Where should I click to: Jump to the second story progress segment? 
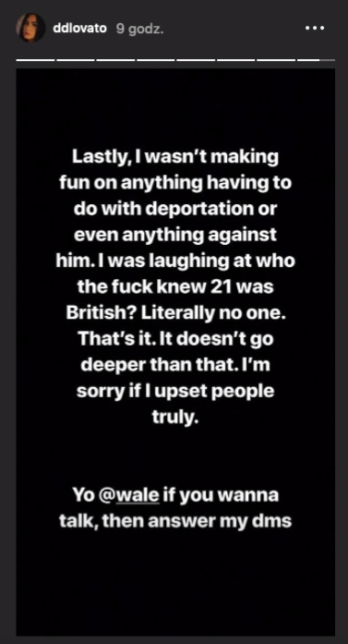(x=76, y=60)
